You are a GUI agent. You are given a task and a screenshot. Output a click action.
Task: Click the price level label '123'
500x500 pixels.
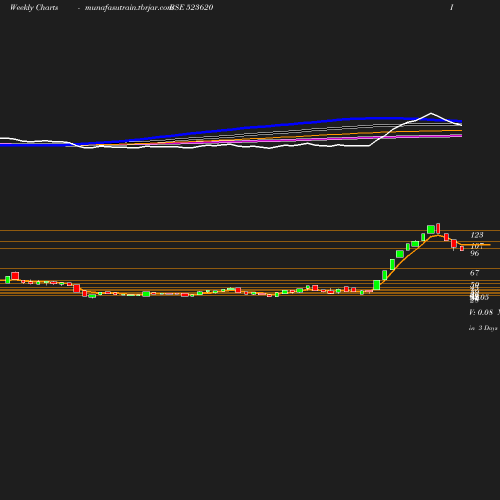(477, 235)
